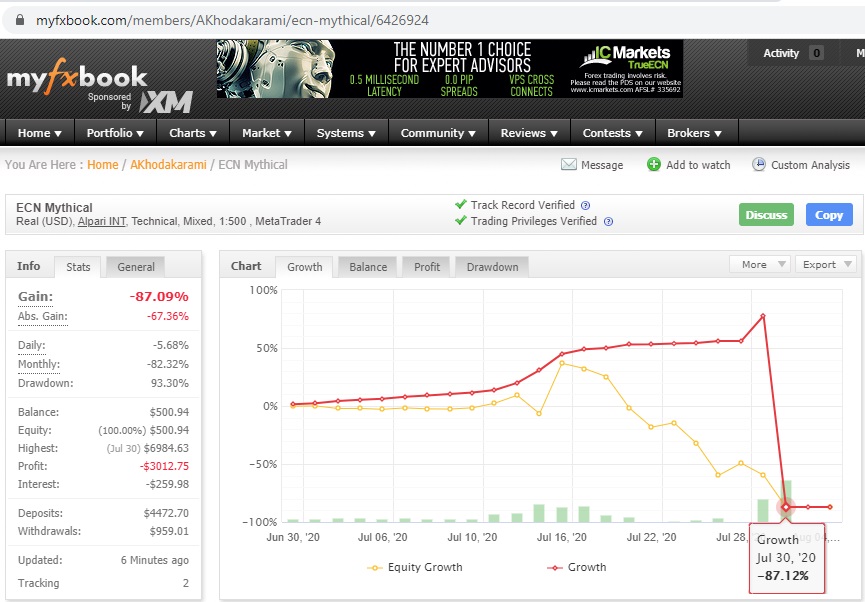Screen dimensions: 865x602
Task: Click the Trading Privileges Verified help icon
Action: [x=608, y=221]
